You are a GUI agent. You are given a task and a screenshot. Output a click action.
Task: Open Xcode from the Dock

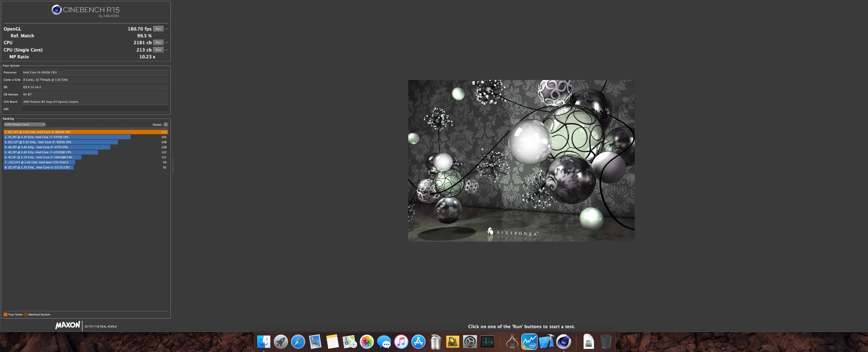[546, 342]
